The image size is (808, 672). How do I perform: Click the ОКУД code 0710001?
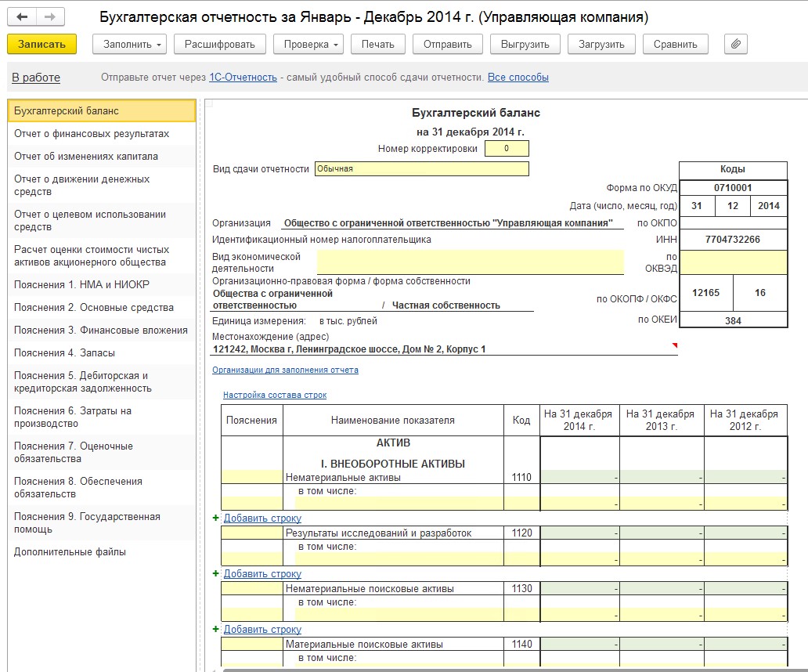point(733,188)
